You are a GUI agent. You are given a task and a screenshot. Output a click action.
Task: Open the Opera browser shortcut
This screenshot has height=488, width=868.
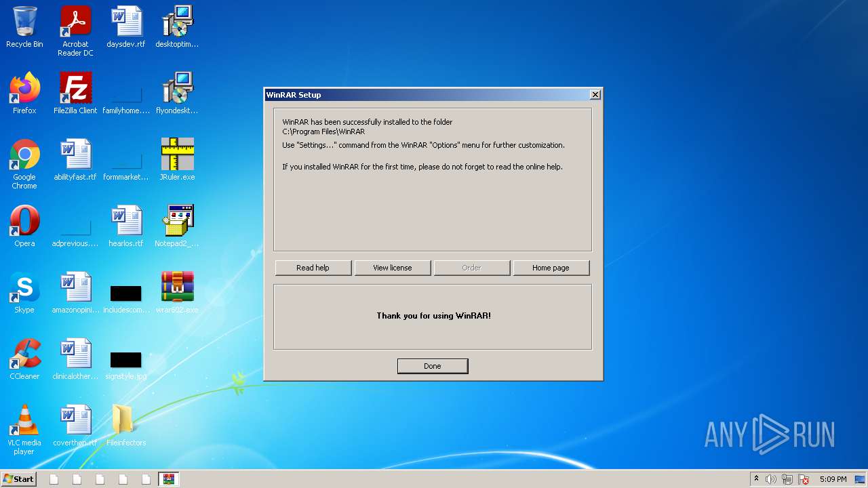point(24,226)
